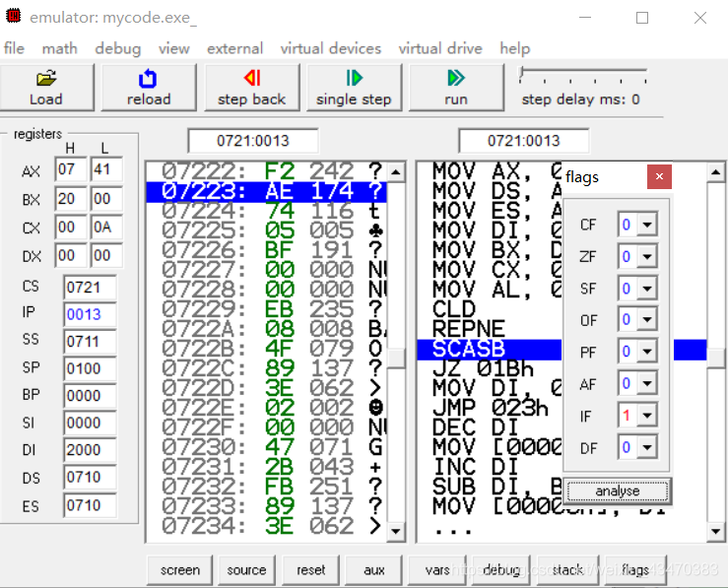728x588 pixels.
Task: Click the screen button
Action: coord(180,570)
